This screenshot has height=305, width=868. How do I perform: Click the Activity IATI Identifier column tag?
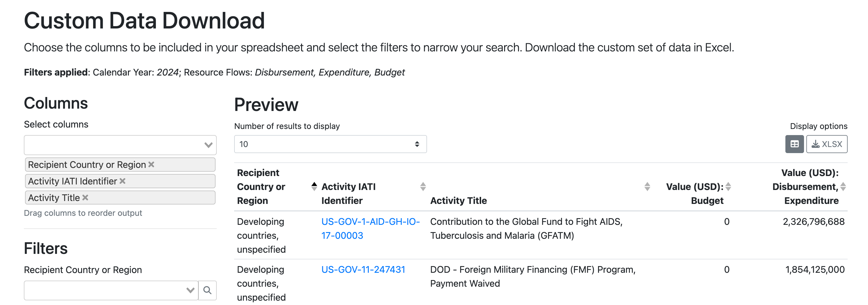click(x=72, y=181)
